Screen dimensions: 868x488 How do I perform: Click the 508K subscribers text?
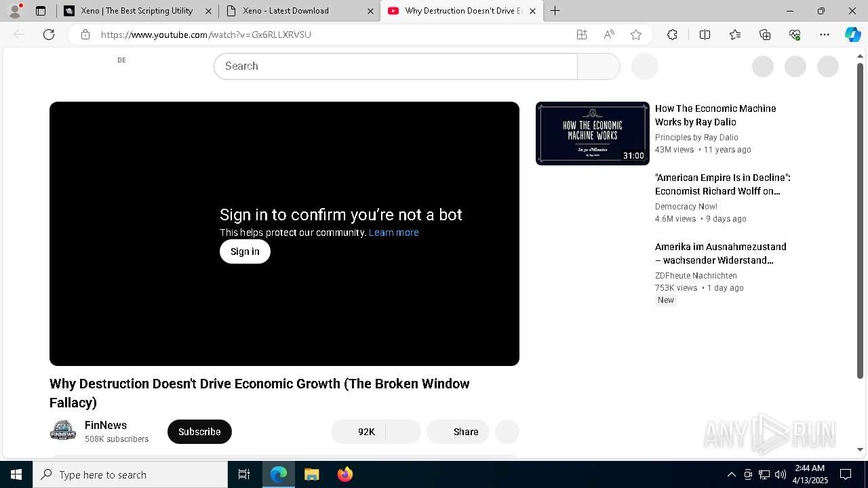click(117, 439)
